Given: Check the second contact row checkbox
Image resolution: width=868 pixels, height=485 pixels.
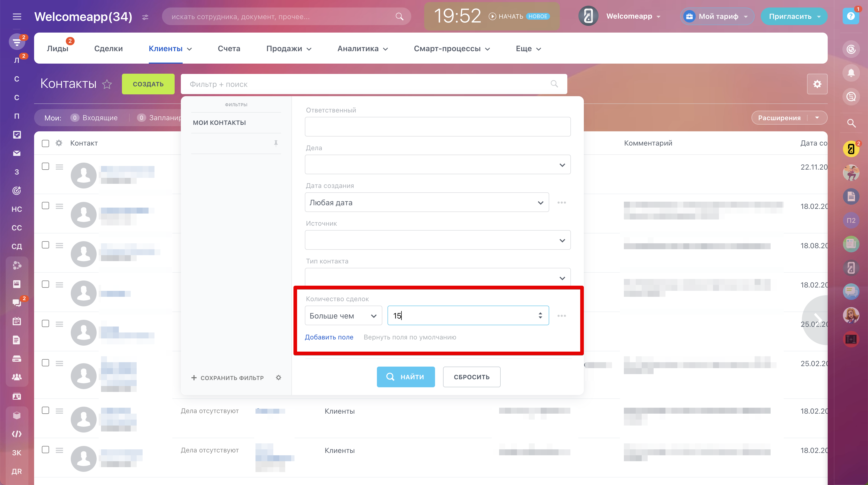Looking at the screenshot, I should (x=45, y=206).
